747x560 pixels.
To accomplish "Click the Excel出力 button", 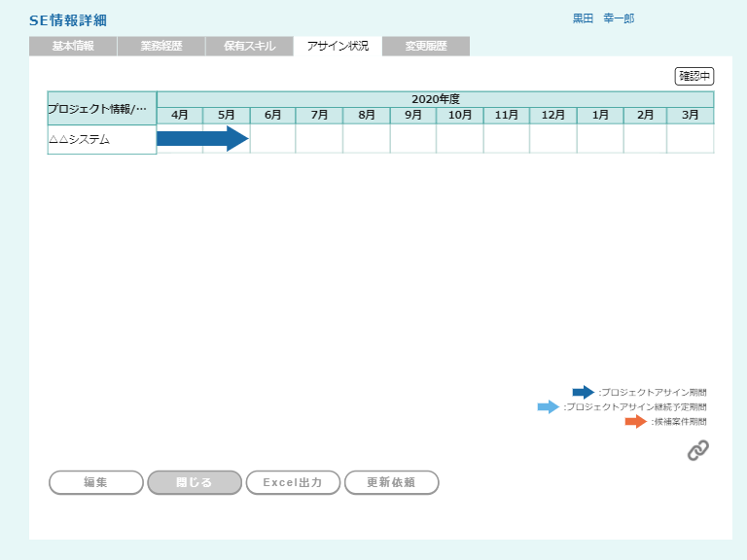I will coord(293,482).
